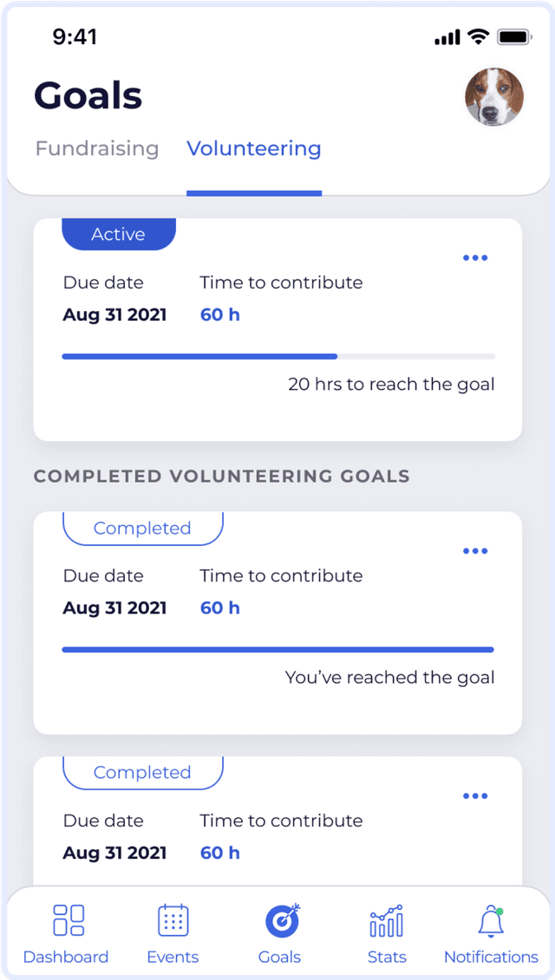Screen dimensions: 555x980
Task: Switch to the Fundraising tab
Action: coord(97,149)
